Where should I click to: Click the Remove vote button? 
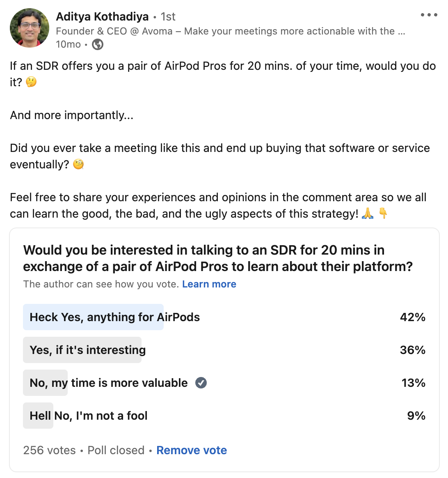[x=192, y=450]
